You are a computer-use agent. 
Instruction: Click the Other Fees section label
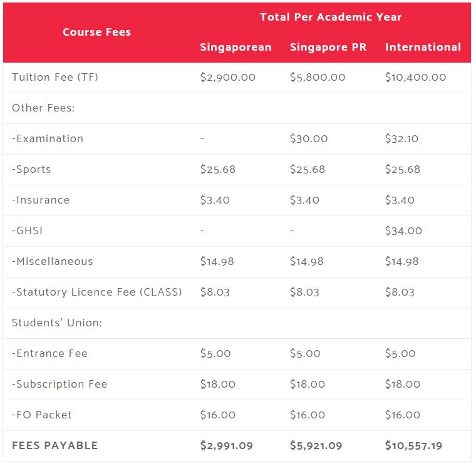[43, 108]
